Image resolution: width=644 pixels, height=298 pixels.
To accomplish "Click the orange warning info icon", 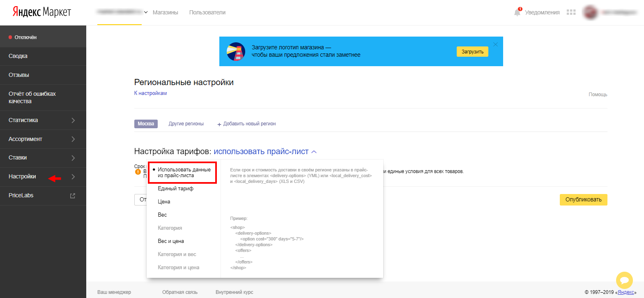I will 138,172.
